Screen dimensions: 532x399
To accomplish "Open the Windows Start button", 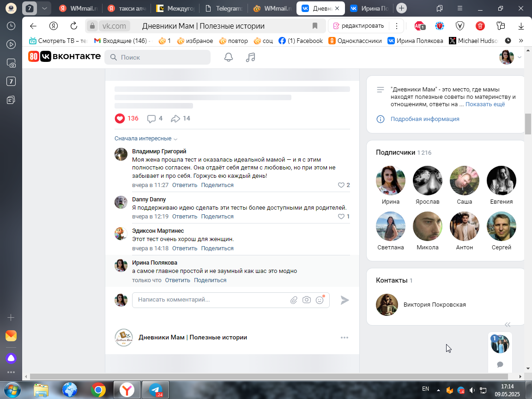I will (12, 390).
